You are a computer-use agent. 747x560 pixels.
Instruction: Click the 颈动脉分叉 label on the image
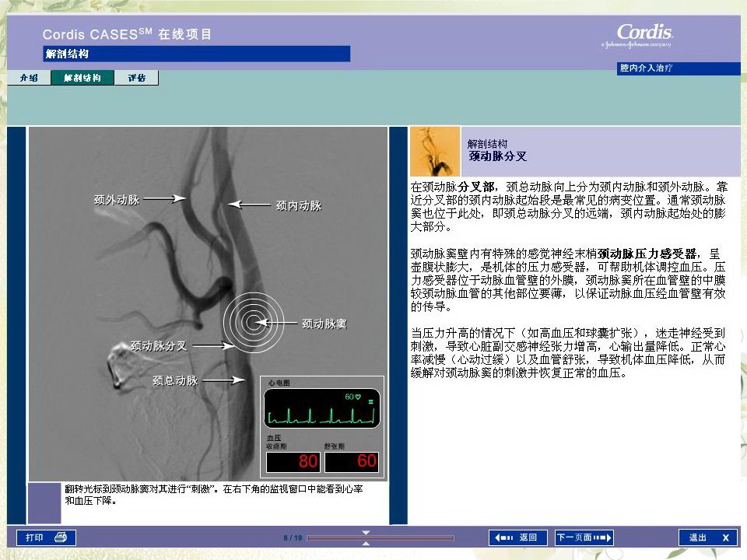tap(159, 345)
